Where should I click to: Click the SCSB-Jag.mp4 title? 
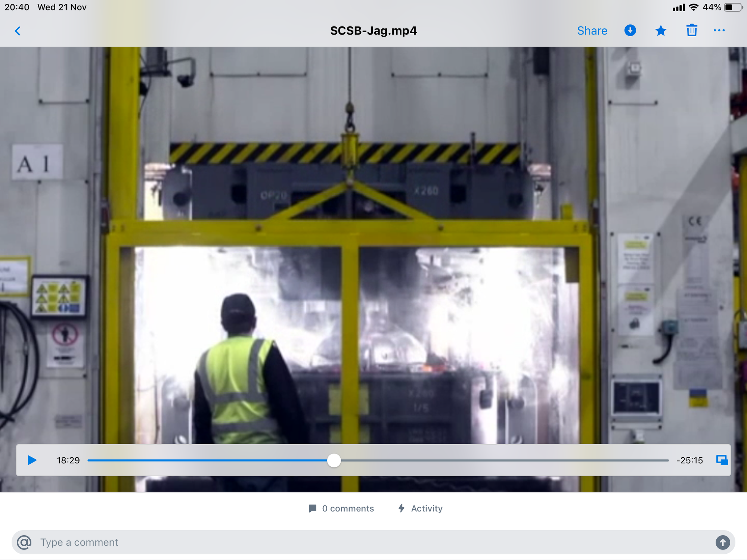tap(373, 31)
